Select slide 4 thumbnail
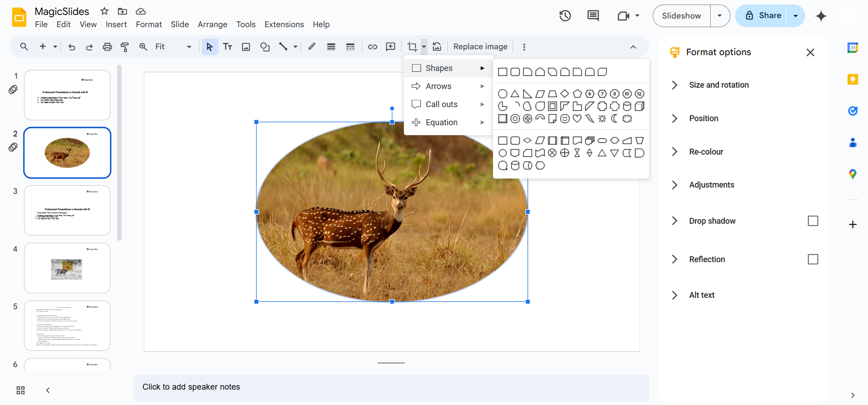Image resolution: width=868 pixels, height=405 pixels. (x=67, y=268)
